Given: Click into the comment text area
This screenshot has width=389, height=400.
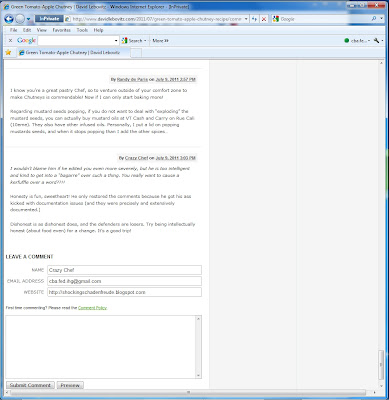Looking at the screenshot, I should pyautogui.click(x=101, y=347).
